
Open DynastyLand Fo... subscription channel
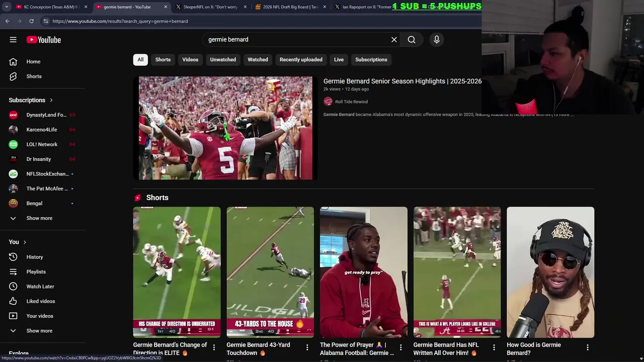tap(43, 115)
